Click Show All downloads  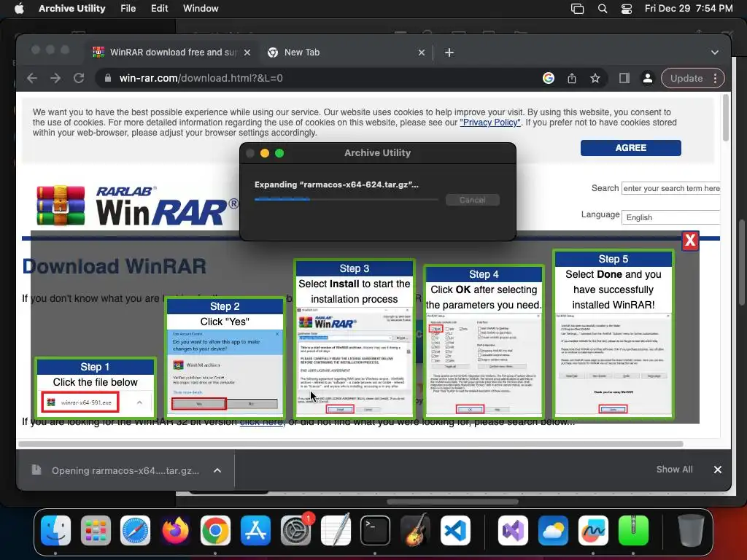point(674,470)
